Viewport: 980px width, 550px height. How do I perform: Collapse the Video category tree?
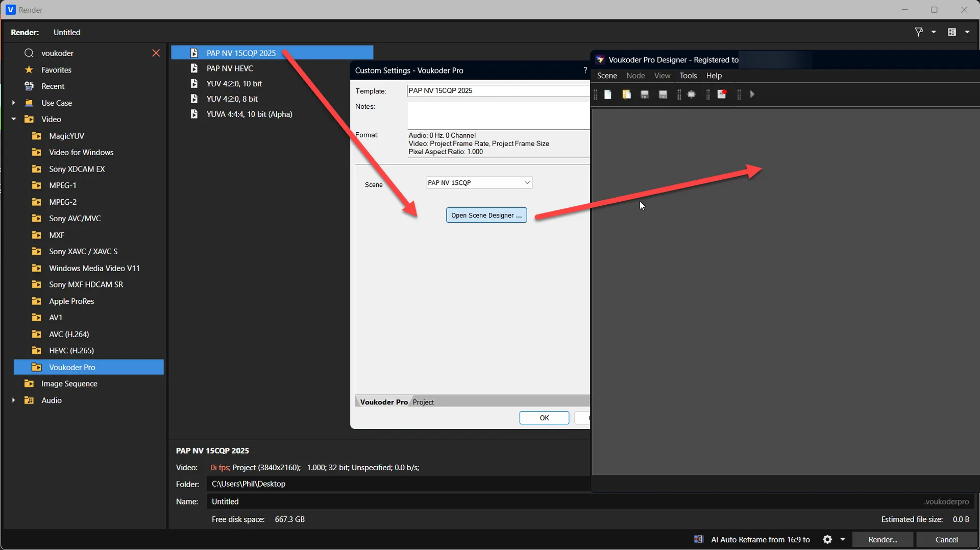click(14, 119)
